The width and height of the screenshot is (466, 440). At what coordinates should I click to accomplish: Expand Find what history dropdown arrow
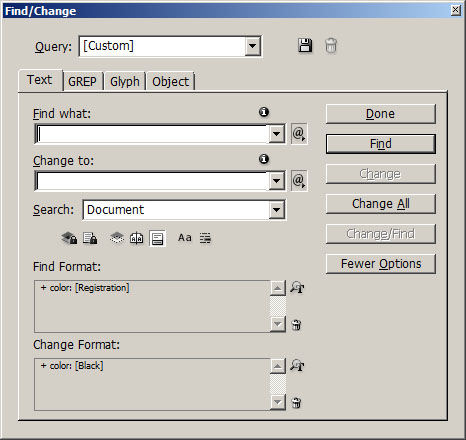coord(276,134)
